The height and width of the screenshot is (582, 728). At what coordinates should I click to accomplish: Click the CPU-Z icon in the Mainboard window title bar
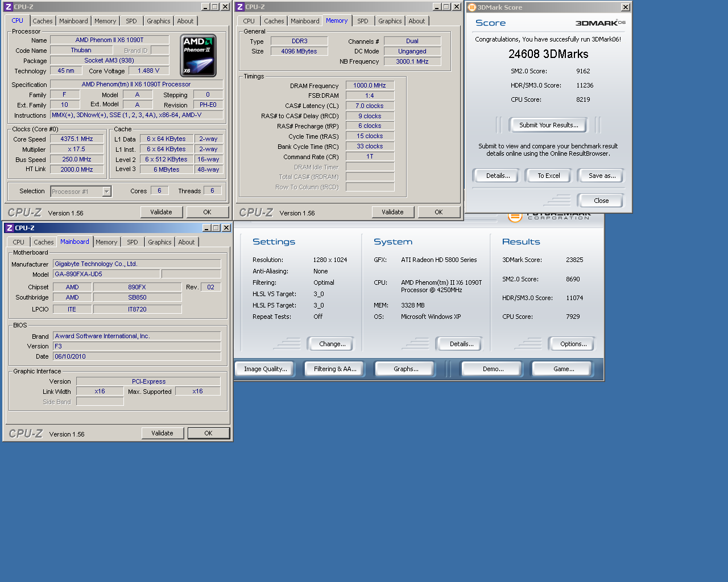point(9,228)
